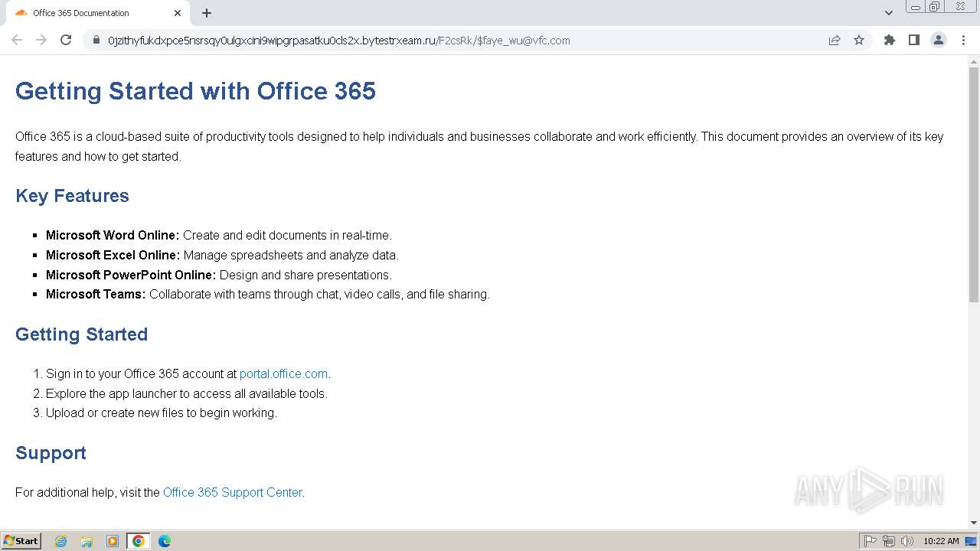This screenshot has width=980, height=551.
Task: Open Chrome three-dot menu
Action: click(963, 40)
